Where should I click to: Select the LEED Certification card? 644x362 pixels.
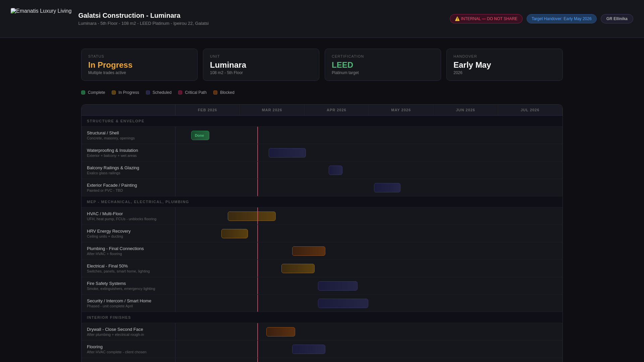(x=383, y=65)
